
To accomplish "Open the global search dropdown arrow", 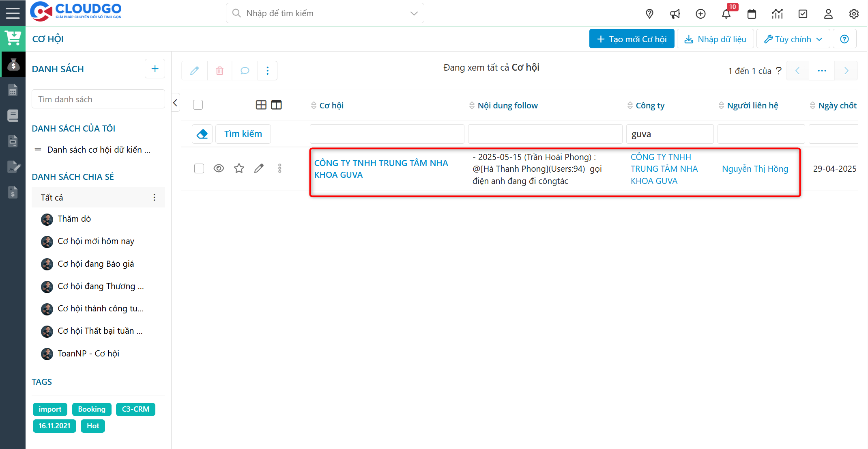I will pyautogui.click(x=414, y=13).
